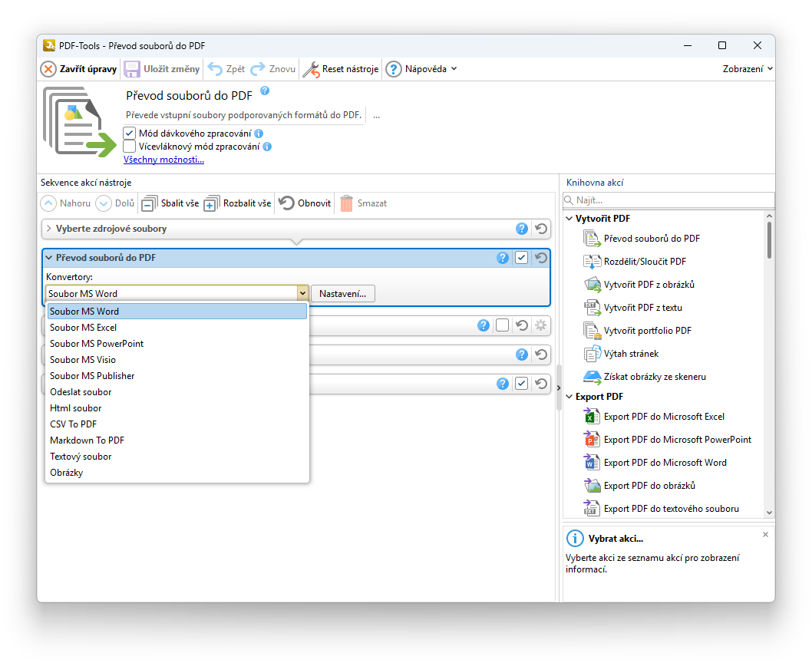Click Reset nástroje wrench icon
This screenshot has width=812, height=663.
tap(311, 69)
